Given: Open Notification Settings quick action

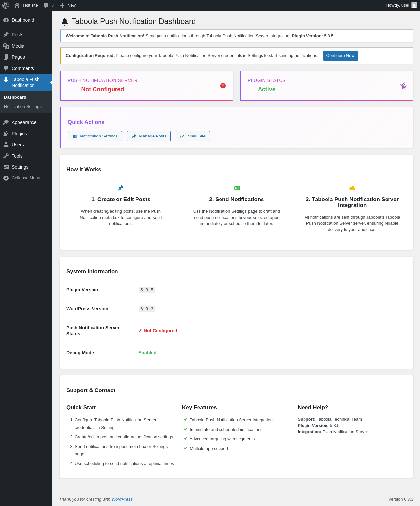Looking at the screenshot, I should coord(95,136).
